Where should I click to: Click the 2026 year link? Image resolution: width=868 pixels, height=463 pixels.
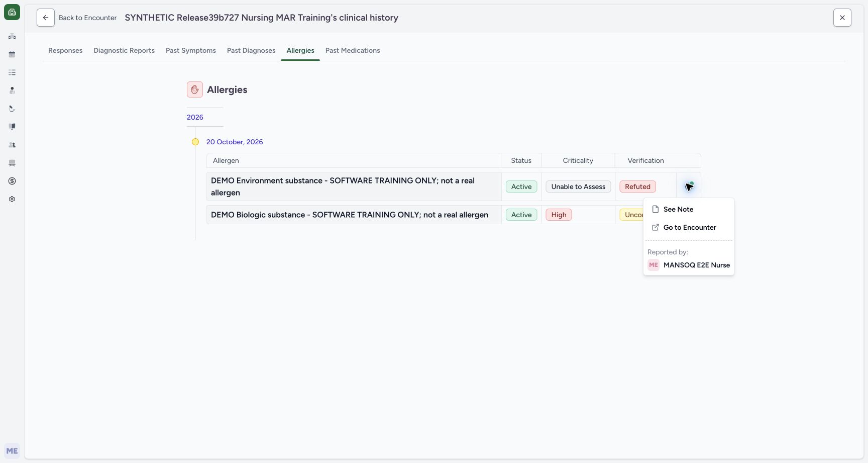coord(195,117)
